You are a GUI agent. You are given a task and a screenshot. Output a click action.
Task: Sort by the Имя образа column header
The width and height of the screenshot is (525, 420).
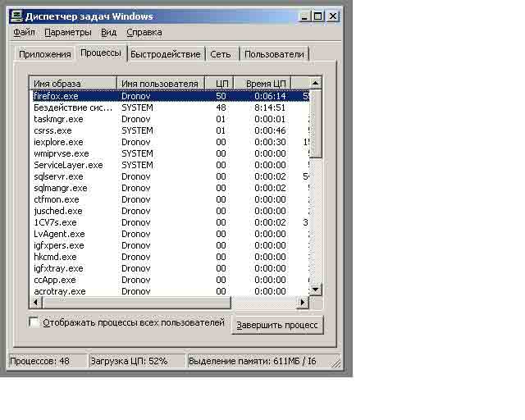[73, 84]
